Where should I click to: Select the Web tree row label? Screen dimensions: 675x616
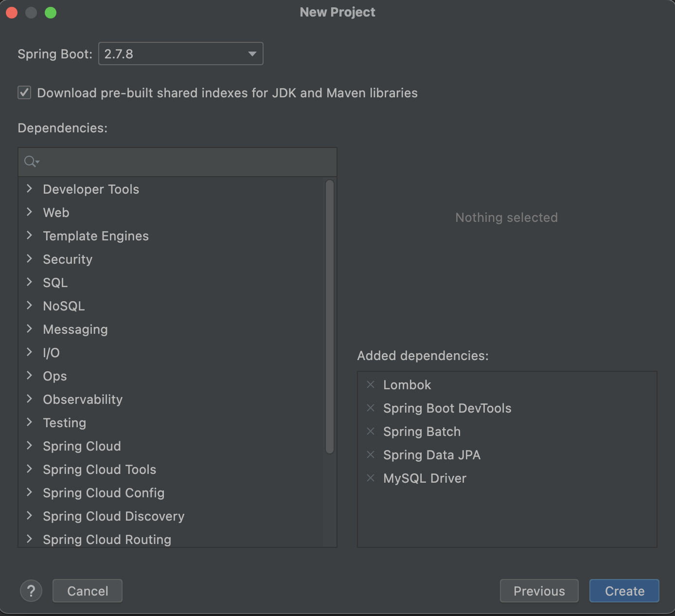coord(56,213)
